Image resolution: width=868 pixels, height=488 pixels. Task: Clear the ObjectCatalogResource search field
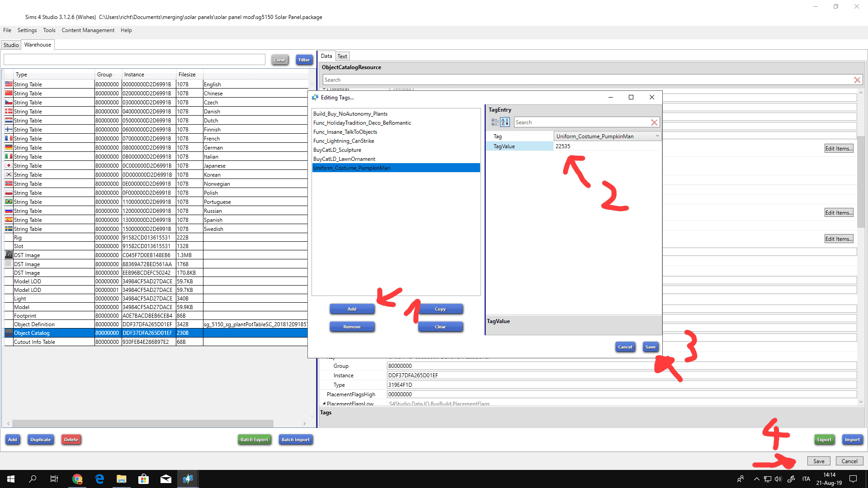(x=857, y=80)
